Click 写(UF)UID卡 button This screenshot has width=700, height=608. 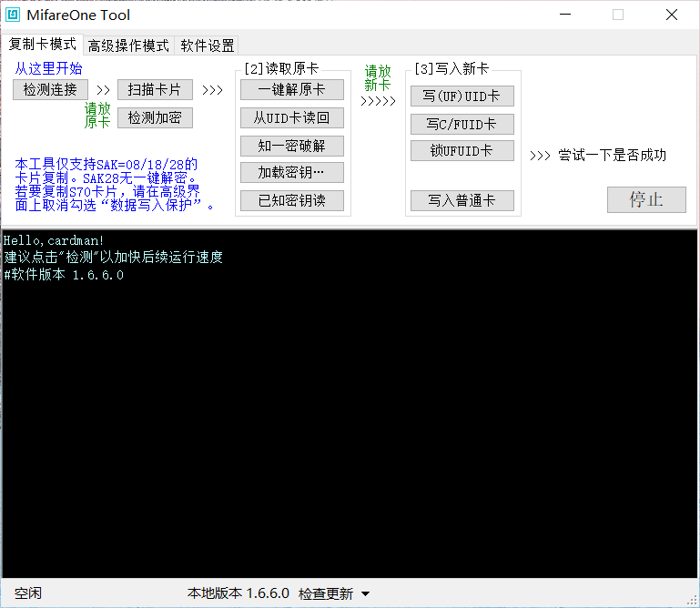[x=462, y=96]
